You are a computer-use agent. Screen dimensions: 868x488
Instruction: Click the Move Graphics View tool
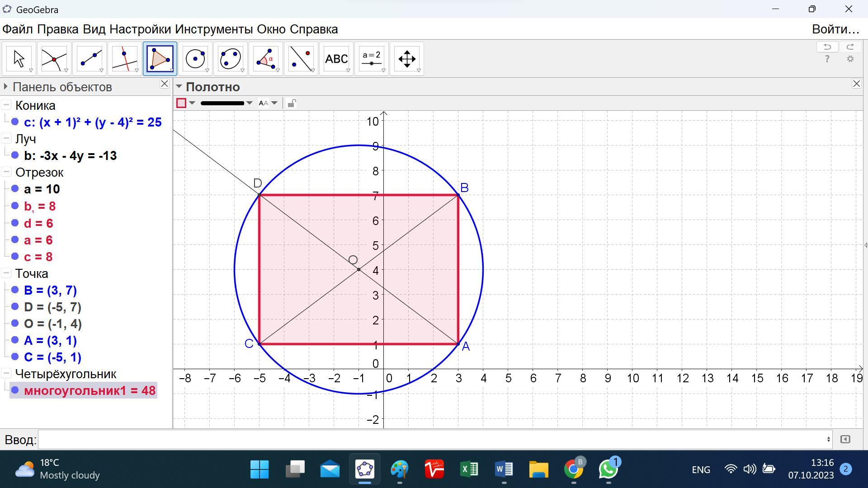click(x=406, y=59)
